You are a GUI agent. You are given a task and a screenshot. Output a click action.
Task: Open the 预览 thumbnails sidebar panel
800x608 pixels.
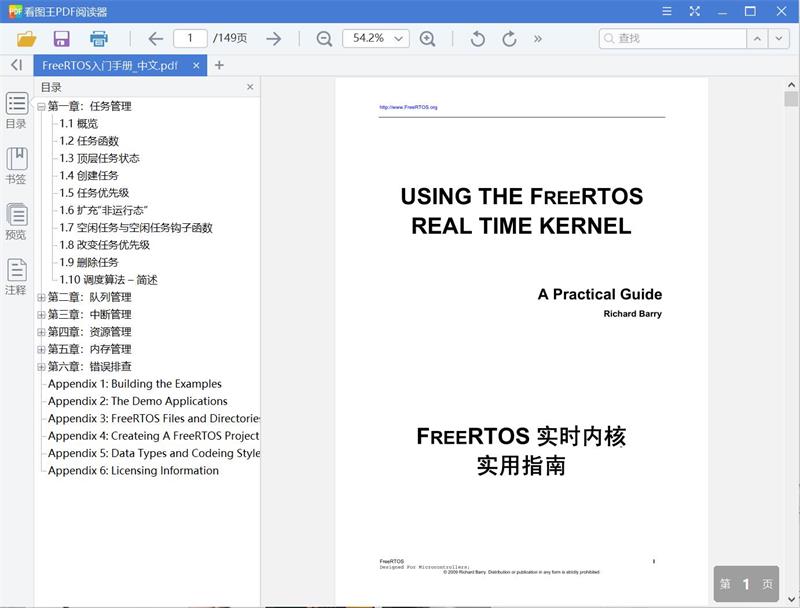click(16, 221)
